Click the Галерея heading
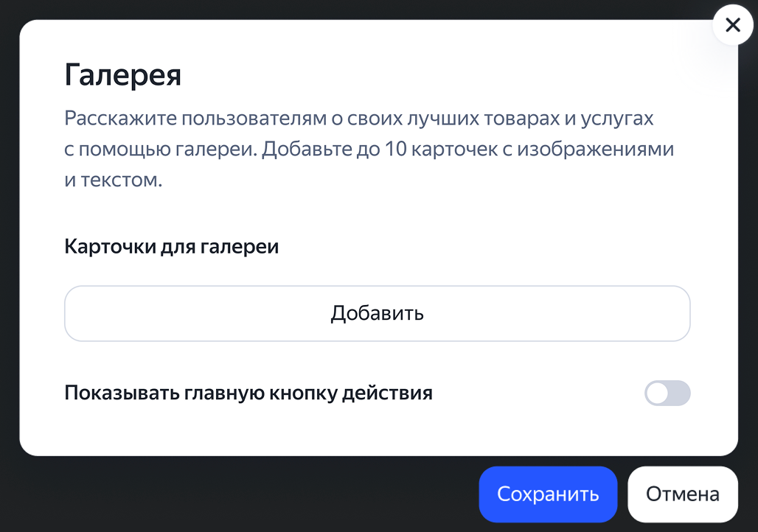 (x=123, y=75)
